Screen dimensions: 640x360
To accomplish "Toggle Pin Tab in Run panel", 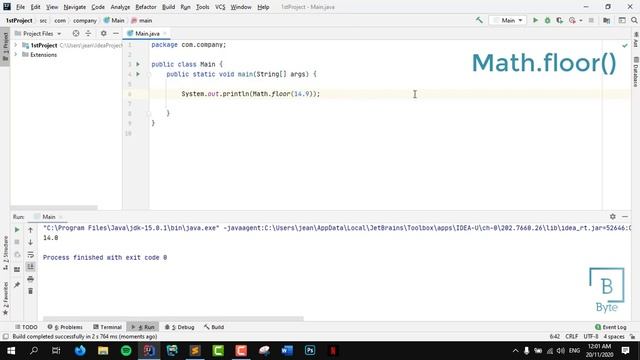I will point(17,284).
